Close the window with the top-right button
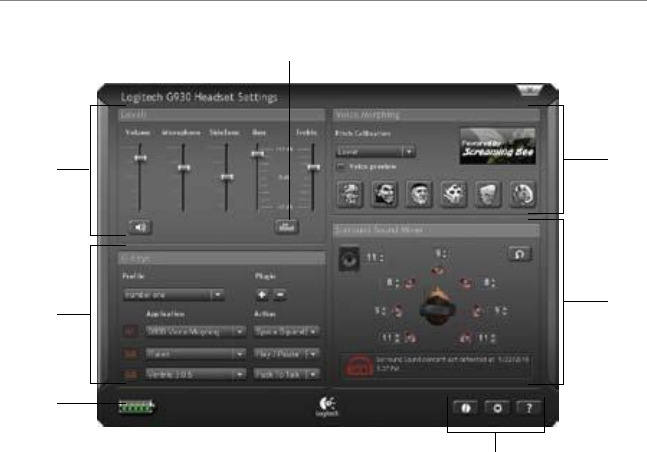The height and width of the screenshot is (452, 647). [529, 90]
